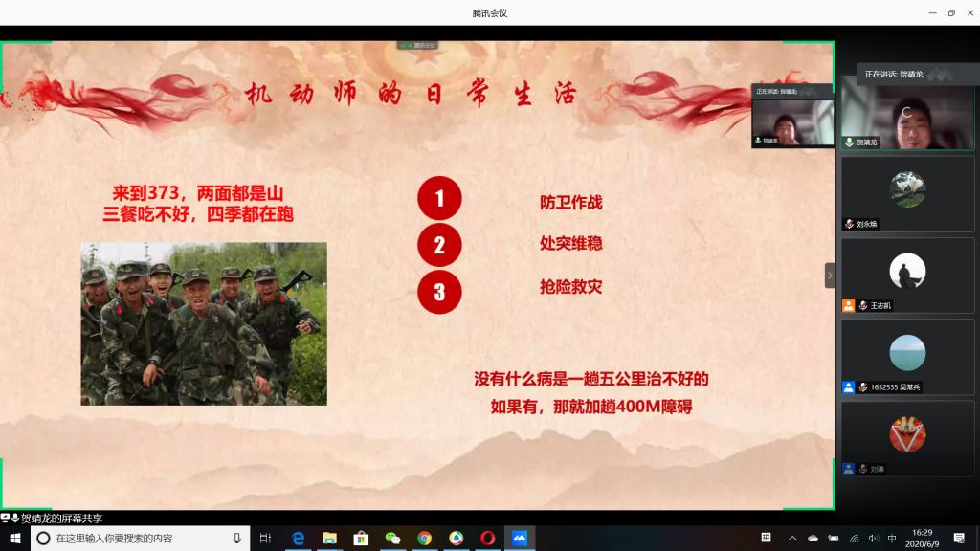Toggle system volume speaker icon

click(x=873, y=539)
